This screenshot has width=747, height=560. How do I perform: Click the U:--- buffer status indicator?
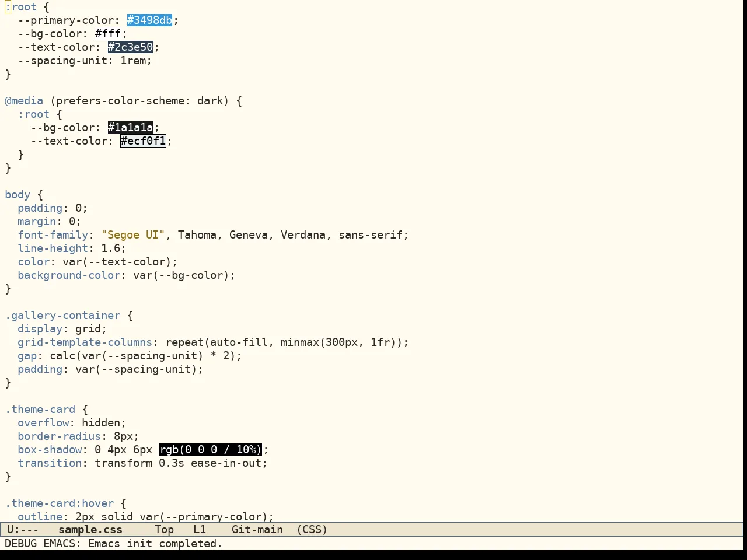pyautogui.click(x=23, y=530)
